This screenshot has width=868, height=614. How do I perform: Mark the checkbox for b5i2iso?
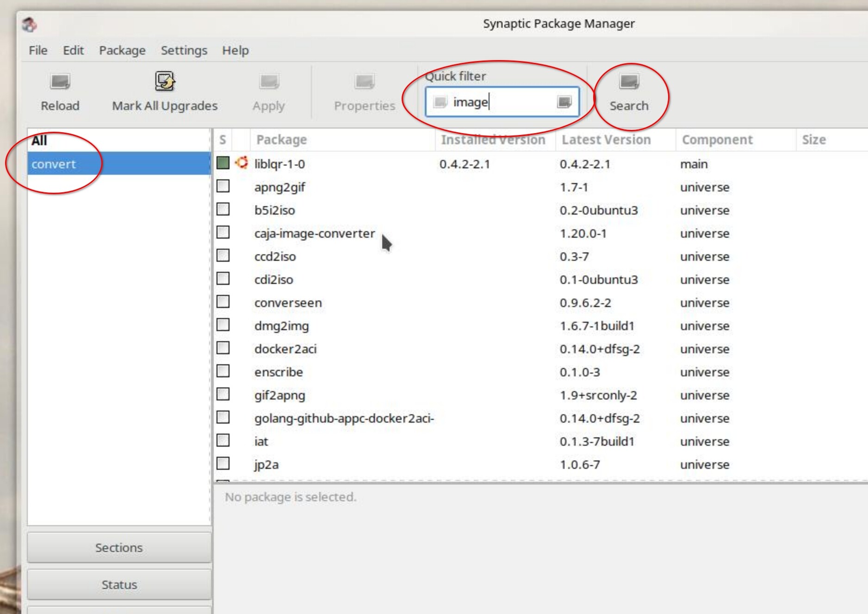pyautogui.click(x=223, y=209)
